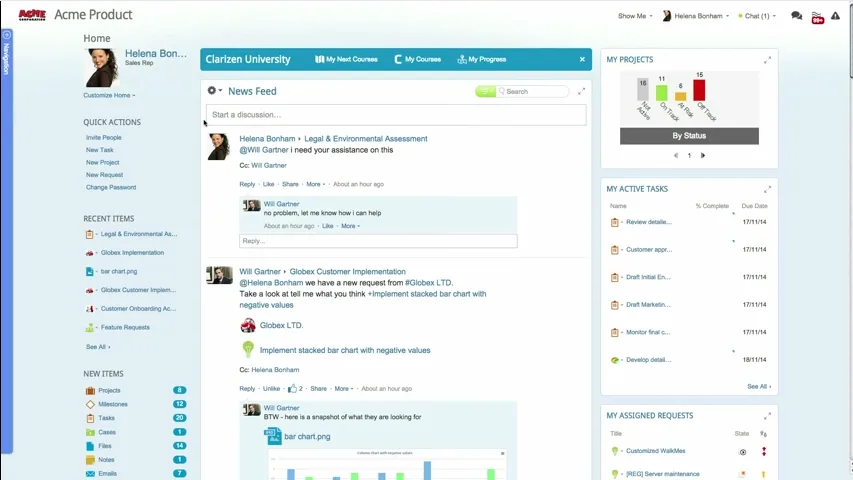Go to next My Projects chart page
Viewport: 853px width, 480px height.
pos(703,156)
